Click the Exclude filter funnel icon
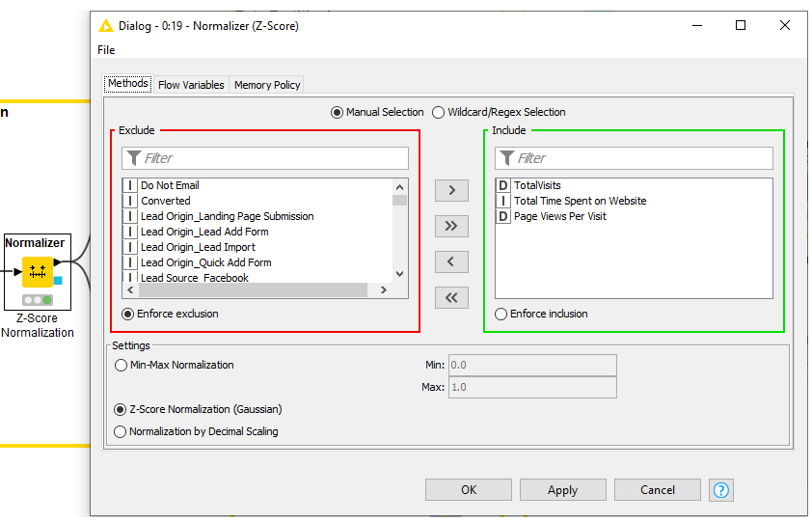Screen dimensions: 812x522 point(134,158)
